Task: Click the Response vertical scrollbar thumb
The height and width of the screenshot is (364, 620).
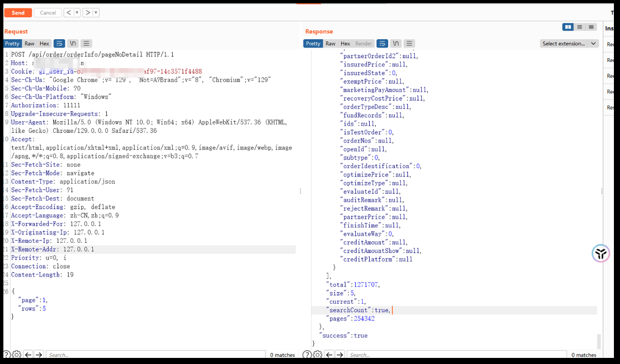Action: click(598, 341)
